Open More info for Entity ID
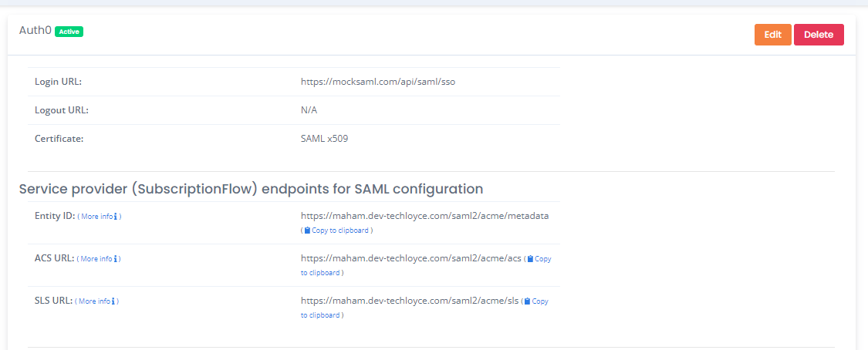 pos(97,217)
